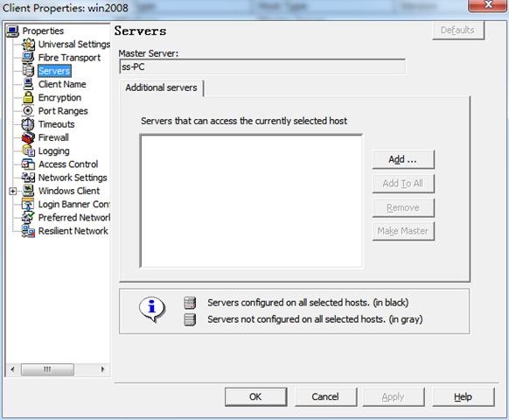Screen dimensions: 509x420
Task: Click the Network Settings icon
Action: (x=28, y=178)
